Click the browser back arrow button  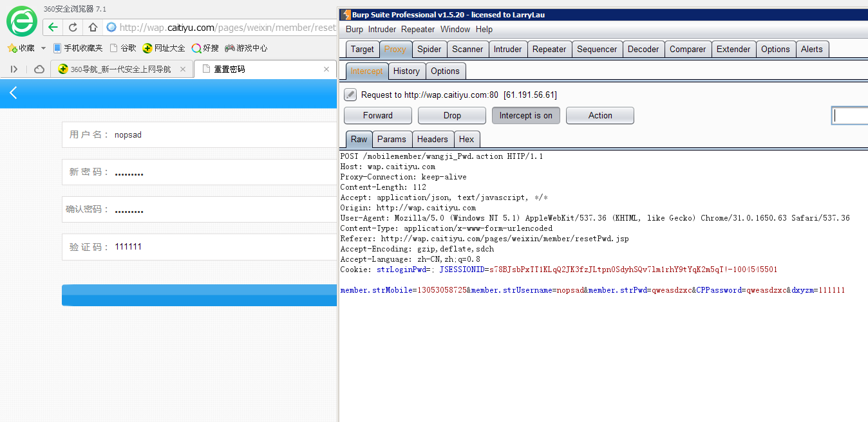pos(53,27)
